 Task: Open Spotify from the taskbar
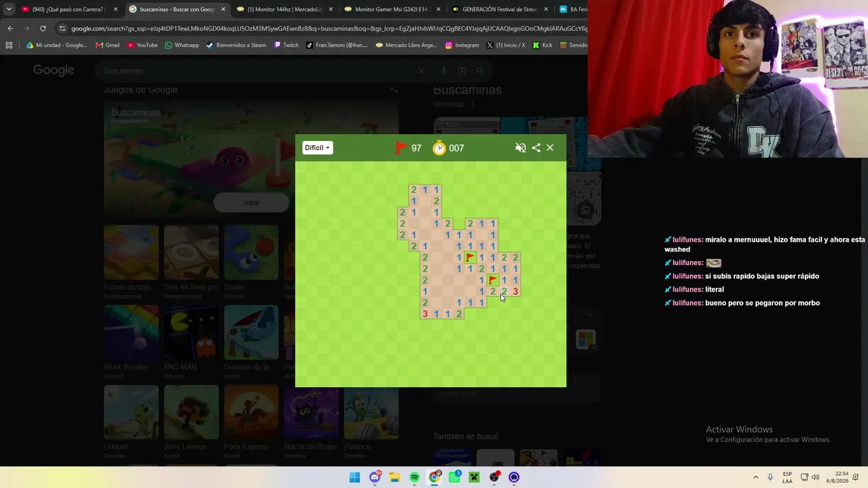[414, 477]
